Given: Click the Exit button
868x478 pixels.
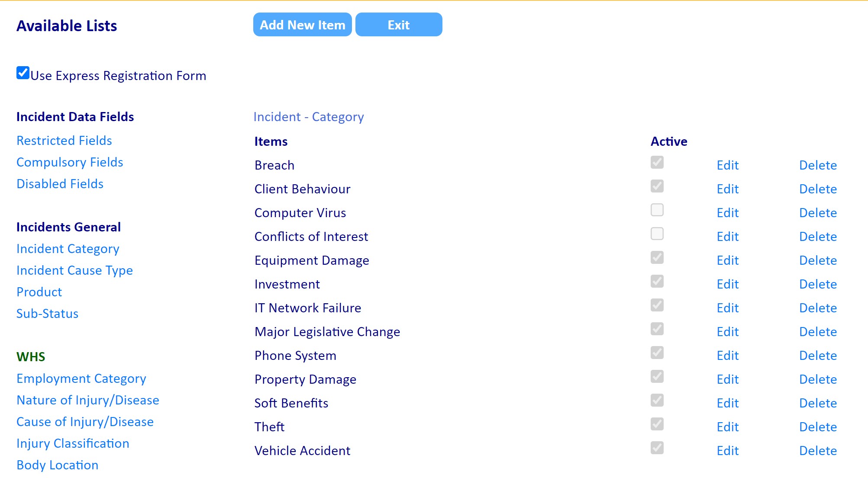Looking at the screenshot, I should [x=399, y=25].
